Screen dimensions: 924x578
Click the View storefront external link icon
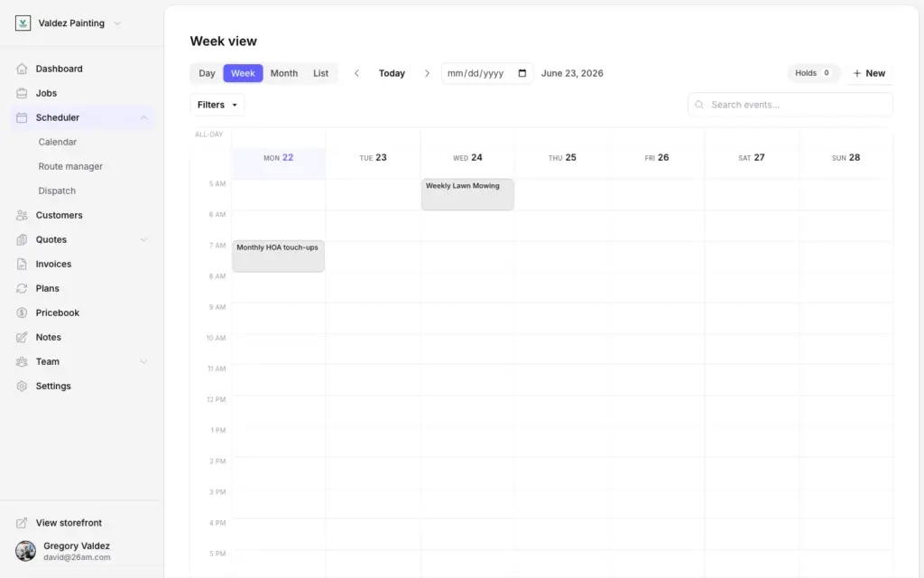click(22, 523)
